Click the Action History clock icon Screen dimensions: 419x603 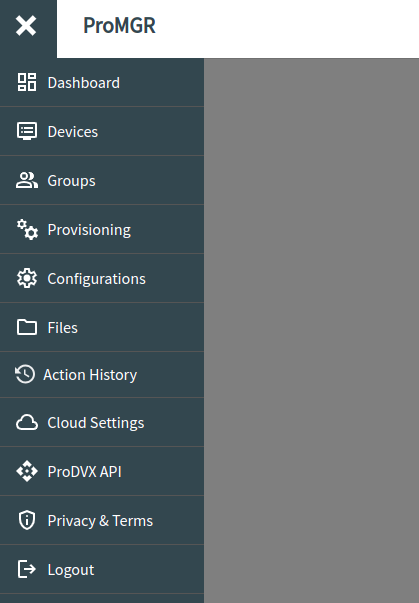(x=25, y=374)
